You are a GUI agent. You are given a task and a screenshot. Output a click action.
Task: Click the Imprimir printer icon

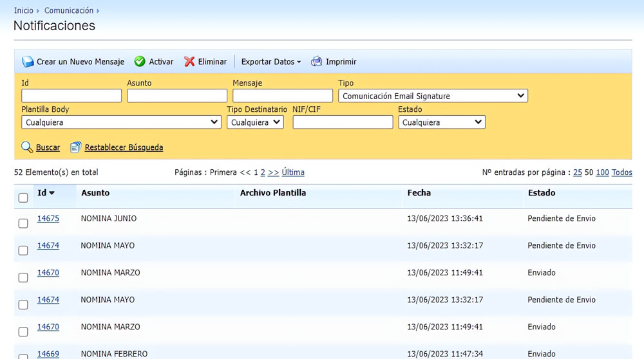click(x=317, y=62)
